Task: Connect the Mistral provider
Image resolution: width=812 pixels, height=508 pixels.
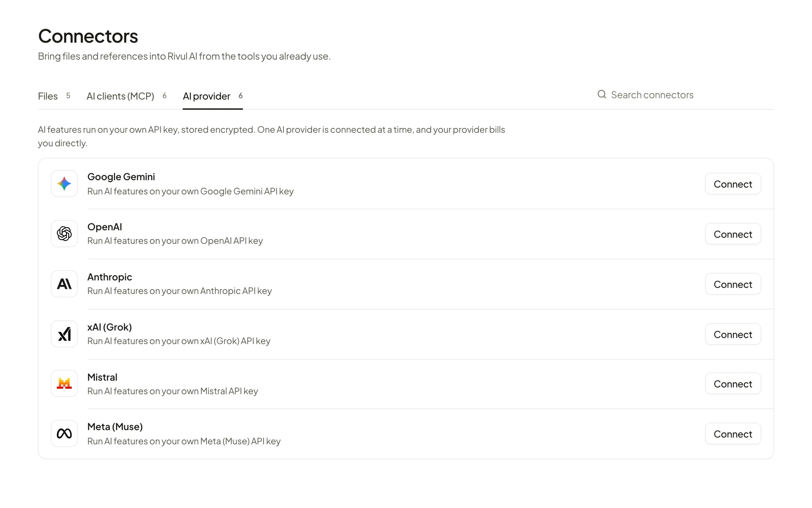Action: [x=733, y=384]
